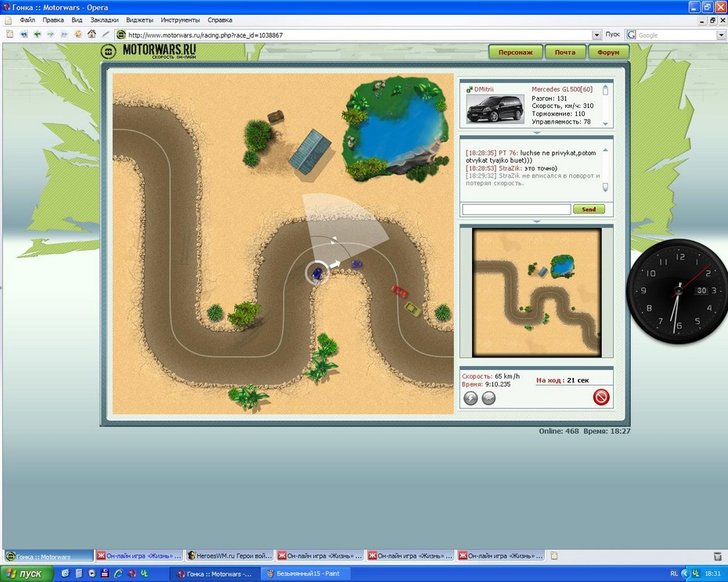Click the Google search engine icon
The height and width of the screenshot is (582, 728).
(631, 34)
